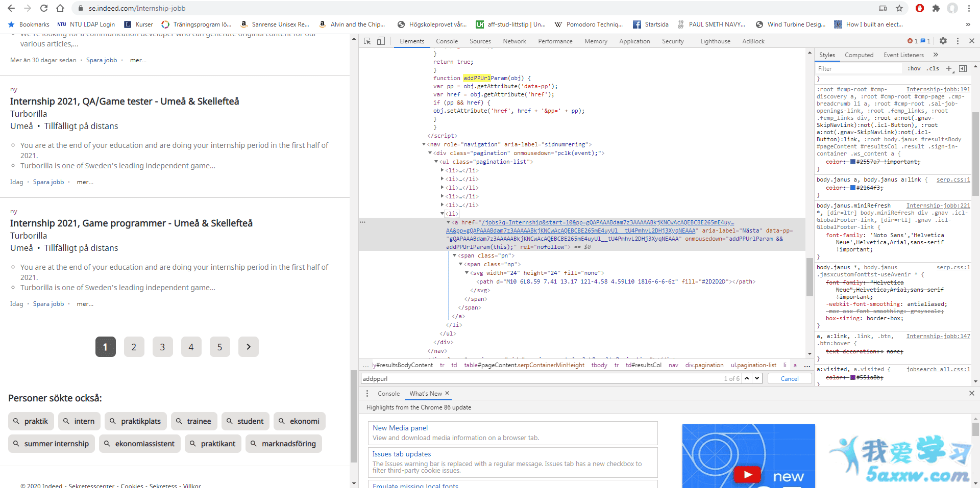Image resolution: width=980 pixels, height=488 pixels.
Task: Switch to the Sources panel tab
Action: pyautogui.click(x=480, y=41)
